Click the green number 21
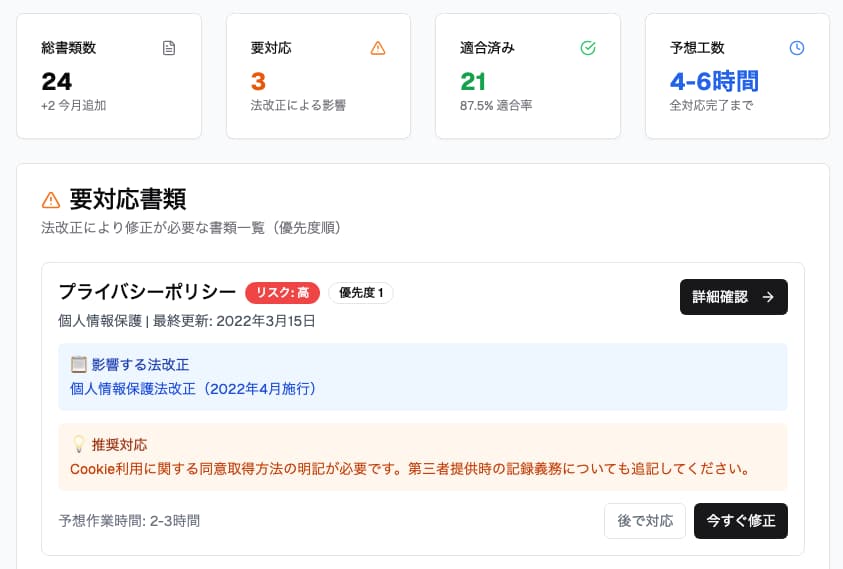Screen dimensions: 843x569 (x=473, y=82)
